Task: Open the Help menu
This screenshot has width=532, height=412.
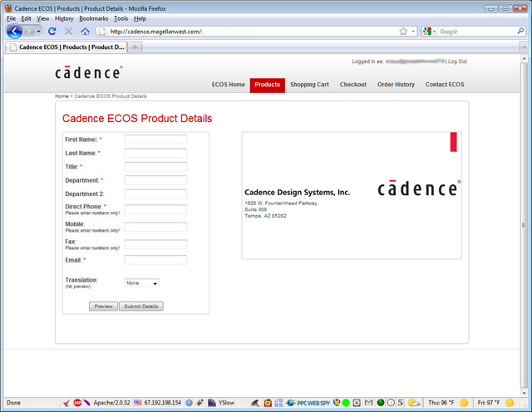Action: (x=140, y=18)
